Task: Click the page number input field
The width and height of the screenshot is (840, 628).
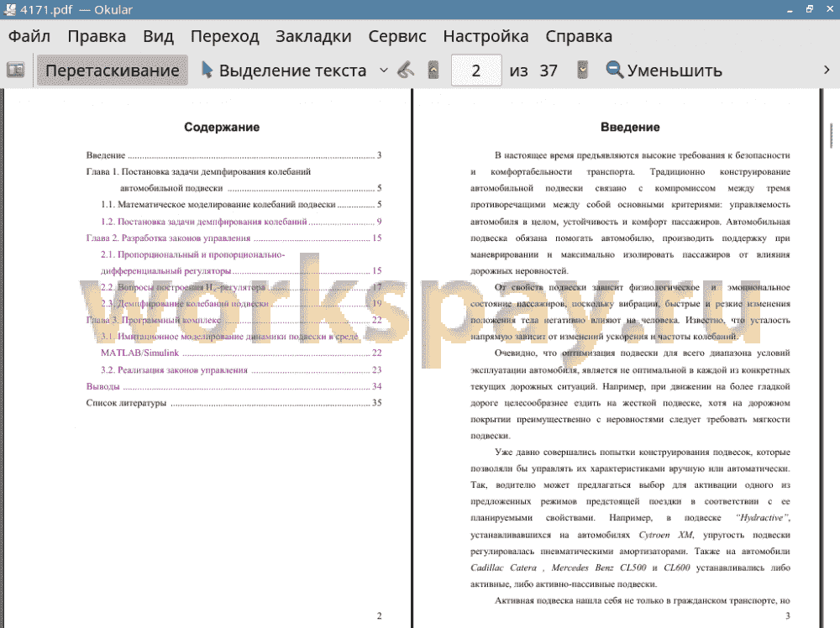Action: click(476, 71)
